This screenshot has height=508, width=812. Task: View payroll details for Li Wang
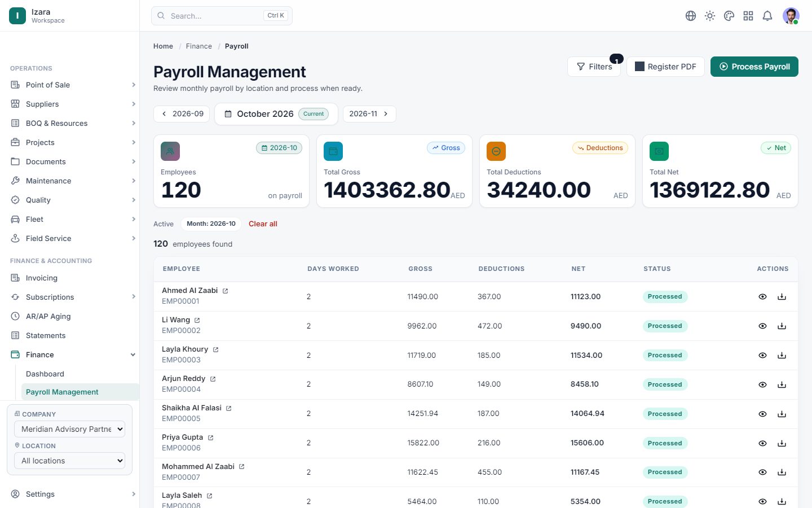[762, 326]
